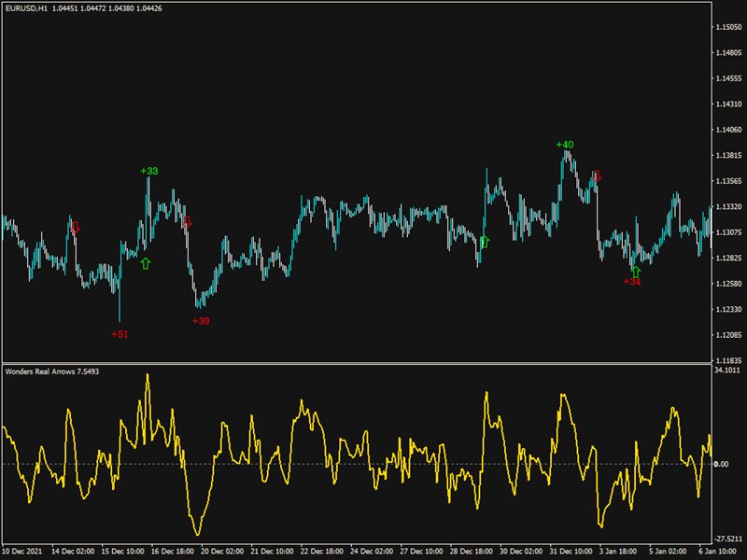Click the 1.14555 price scale label
The width and height of the screenshot is (747, 560).
point(729,78)
